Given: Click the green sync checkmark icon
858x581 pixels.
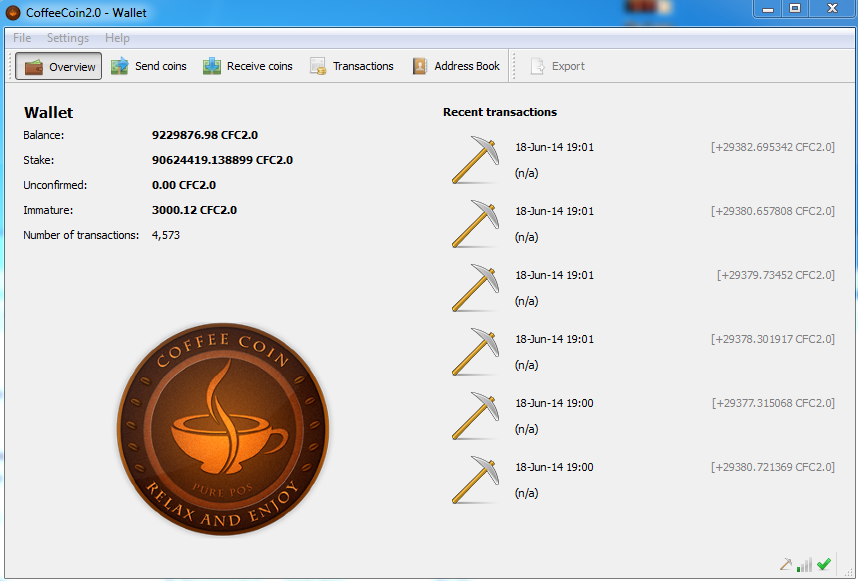Looking at the screenshot, I should pos(824,563).
